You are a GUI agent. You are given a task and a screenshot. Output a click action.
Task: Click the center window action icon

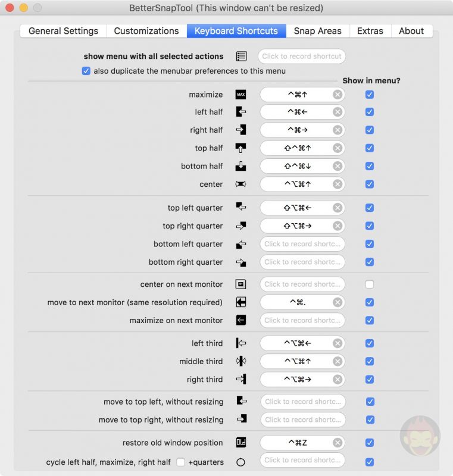coord(240,184)
